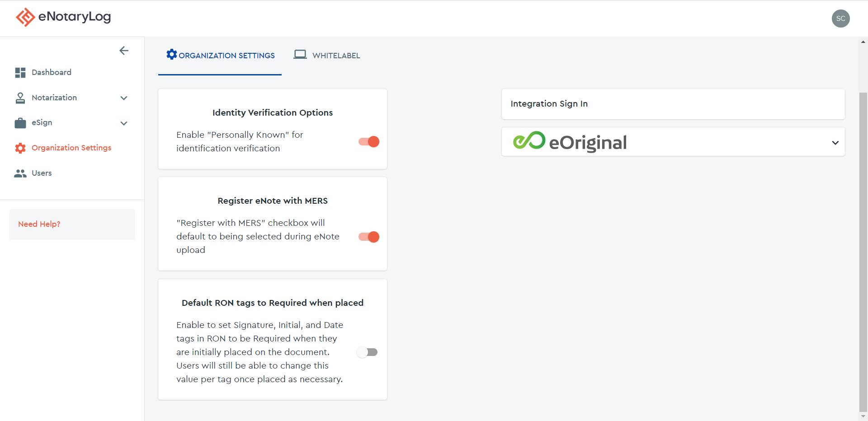Click the Integration Sign In header

pos(549,104)
